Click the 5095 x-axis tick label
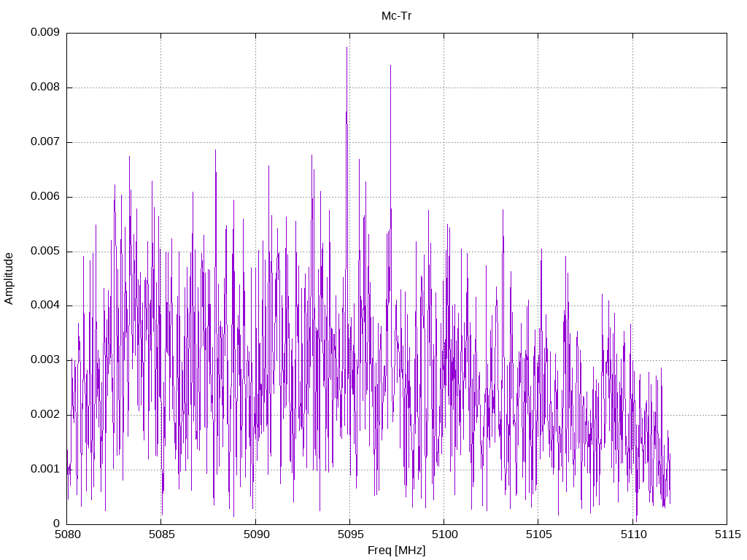Viewport: 747px width, 560px height. pos(350,534)
